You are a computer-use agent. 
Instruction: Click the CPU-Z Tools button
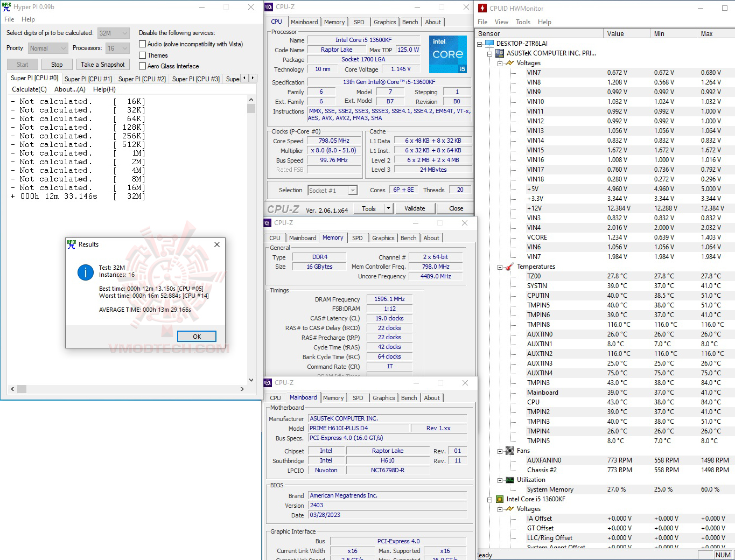click(369, 208)
